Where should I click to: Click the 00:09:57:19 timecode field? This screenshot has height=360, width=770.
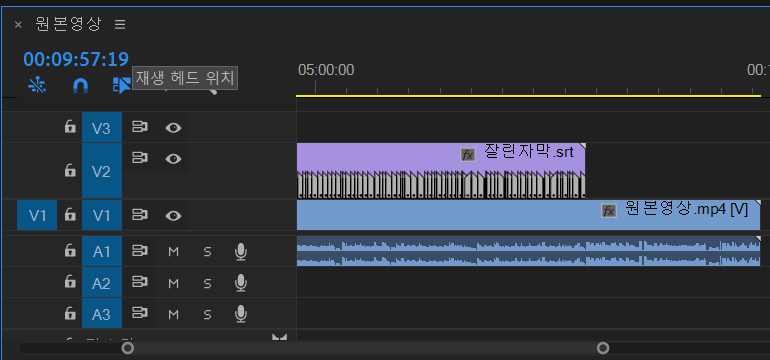(x=76, y=59)
